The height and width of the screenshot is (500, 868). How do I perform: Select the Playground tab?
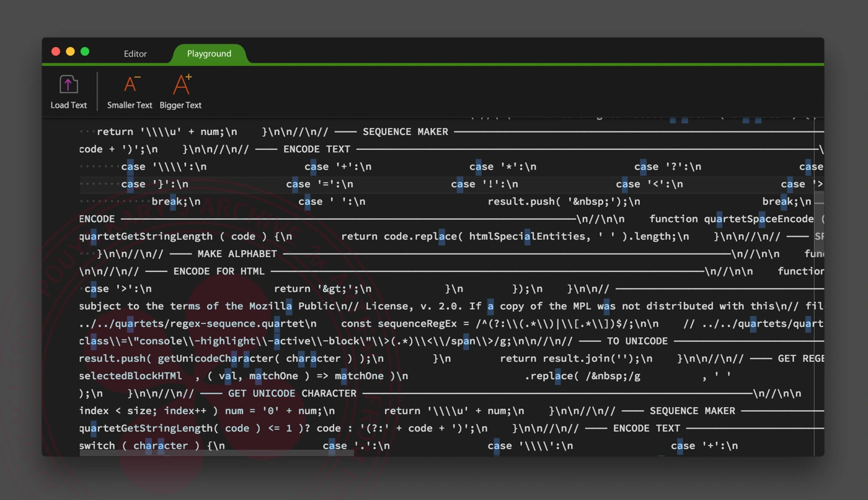point(209,54)
